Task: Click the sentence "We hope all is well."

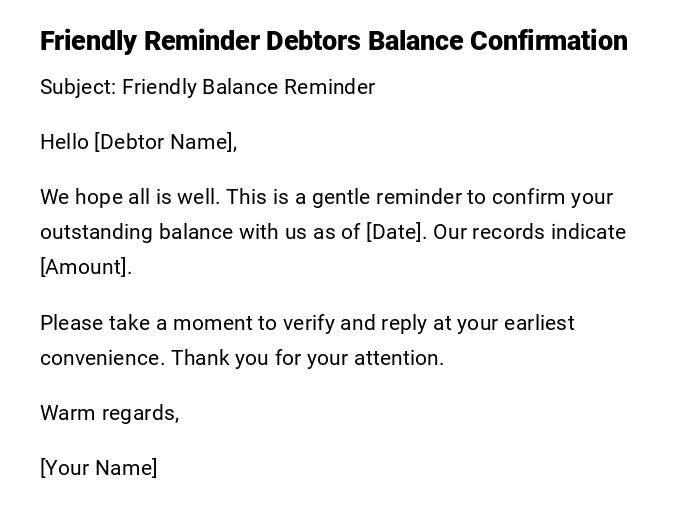Action: point(130,197)
